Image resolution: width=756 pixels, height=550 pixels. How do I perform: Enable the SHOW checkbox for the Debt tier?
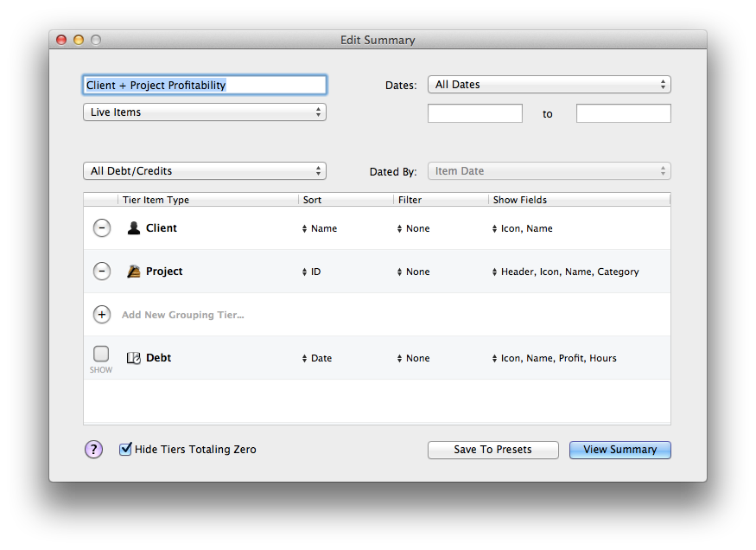[100, 354]
